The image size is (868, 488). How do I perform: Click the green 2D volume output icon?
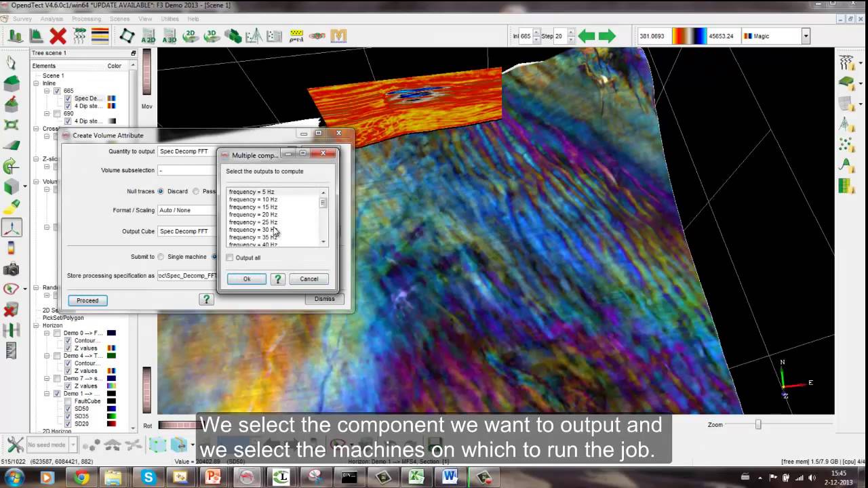191,36
